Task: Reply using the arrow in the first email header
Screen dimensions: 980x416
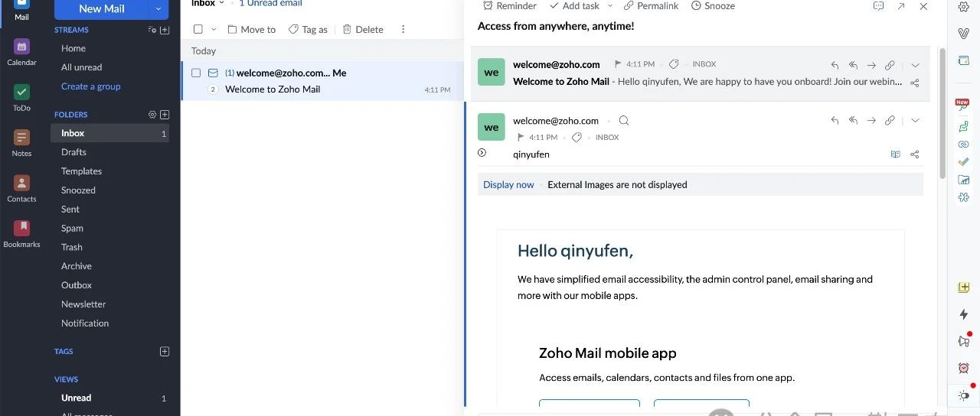Action: point(835,65)
